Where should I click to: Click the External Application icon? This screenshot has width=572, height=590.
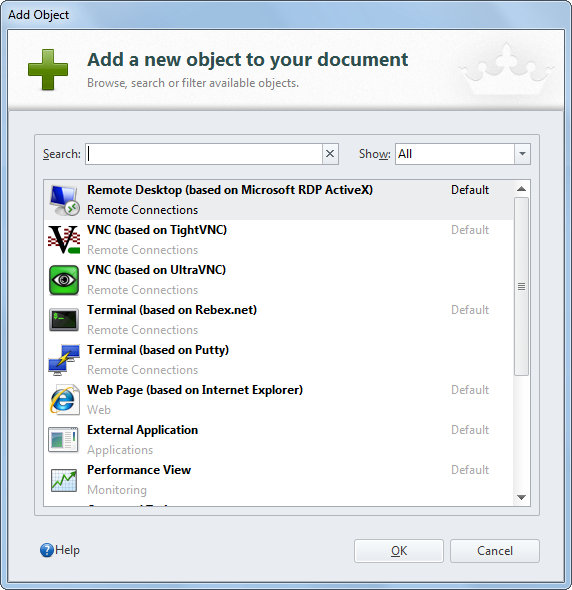pos(63,439)
